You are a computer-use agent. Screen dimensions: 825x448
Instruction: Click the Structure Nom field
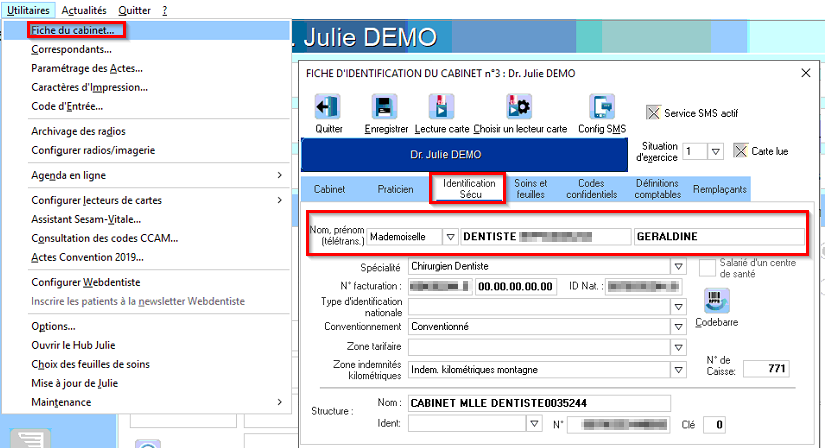coord(539,403)
